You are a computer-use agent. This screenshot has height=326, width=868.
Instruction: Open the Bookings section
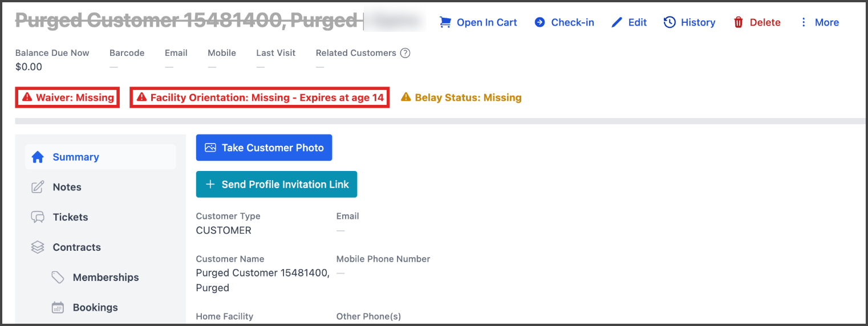coord(95,308)
